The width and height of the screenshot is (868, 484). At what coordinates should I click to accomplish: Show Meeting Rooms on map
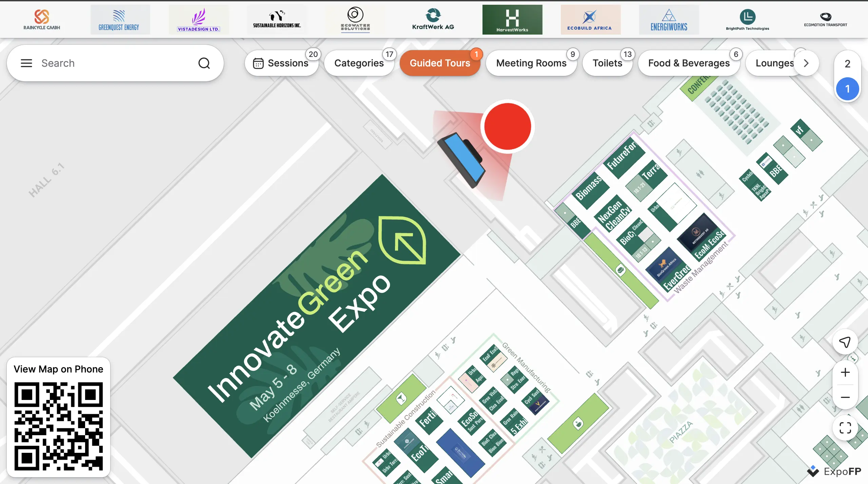click(x=531, y=63)
